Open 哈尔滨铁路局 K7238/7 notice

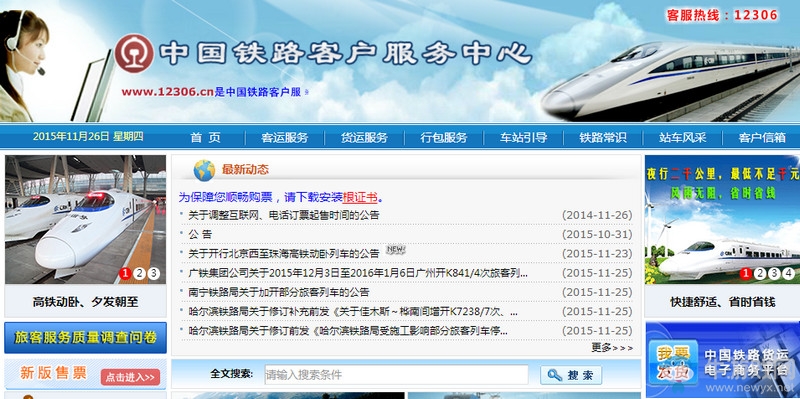tap(353, 311)
